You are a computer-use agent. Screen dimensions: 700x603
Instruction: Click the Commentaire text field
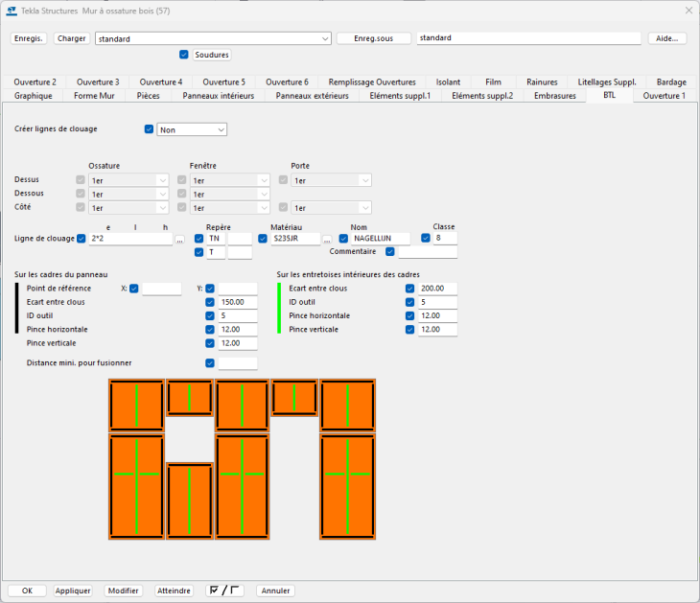(428, 252)
